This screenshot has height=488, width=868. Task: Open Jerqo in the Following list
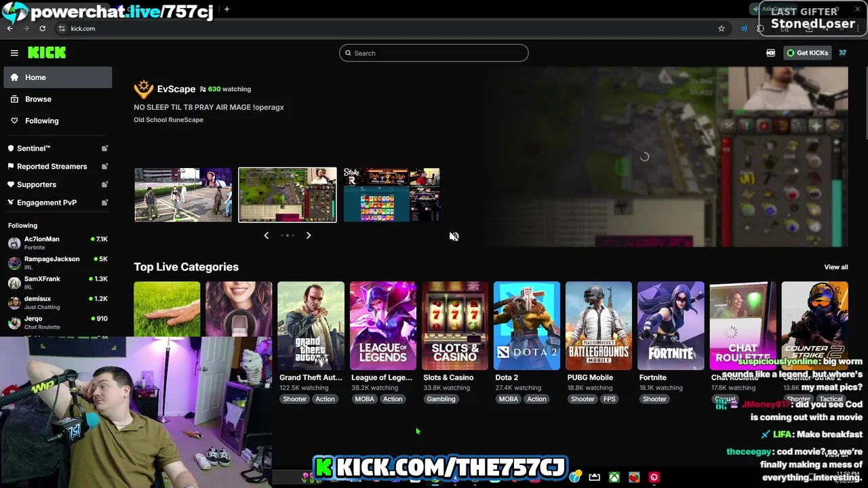click(x=58, y=322)
